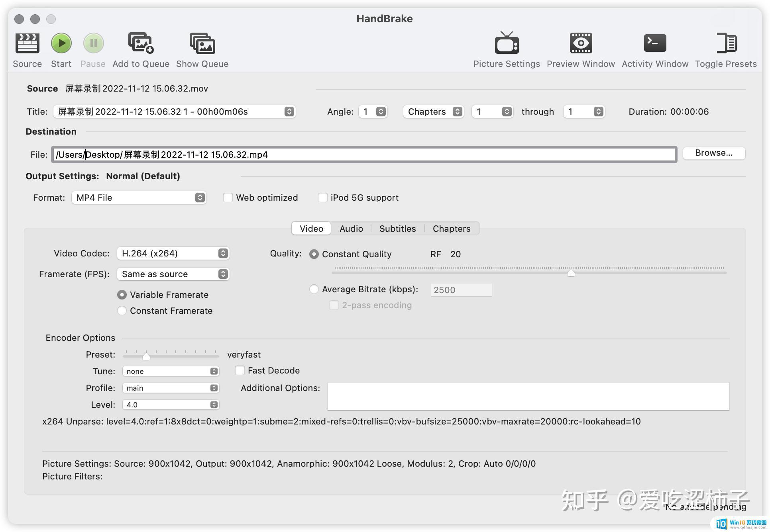The width and height of the screenshot is (770, 532).
Task: Click the Browse... button
Action: click(x=714, y=153)
